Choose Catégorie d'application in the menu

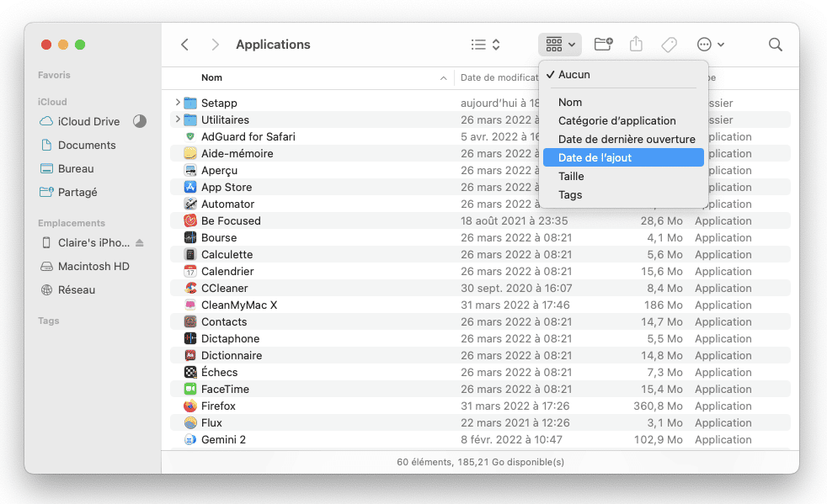[x=616, y=120]
